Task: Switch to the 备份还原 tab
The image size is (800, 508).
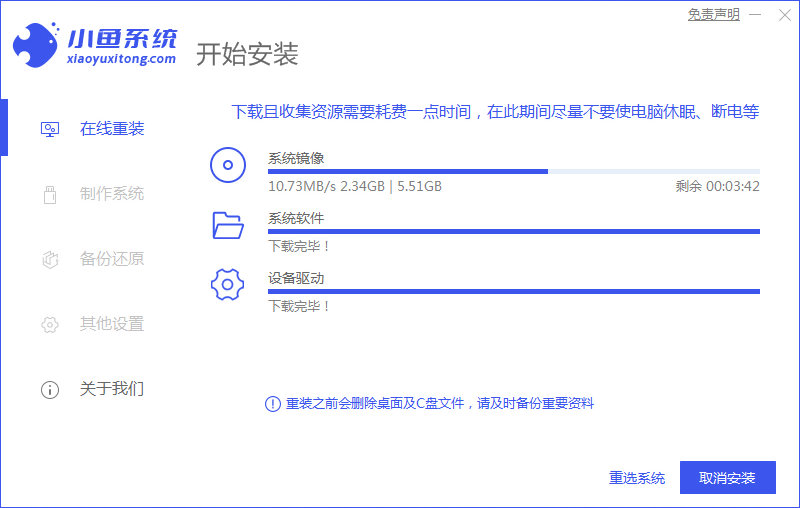Action: coord(112,259)
